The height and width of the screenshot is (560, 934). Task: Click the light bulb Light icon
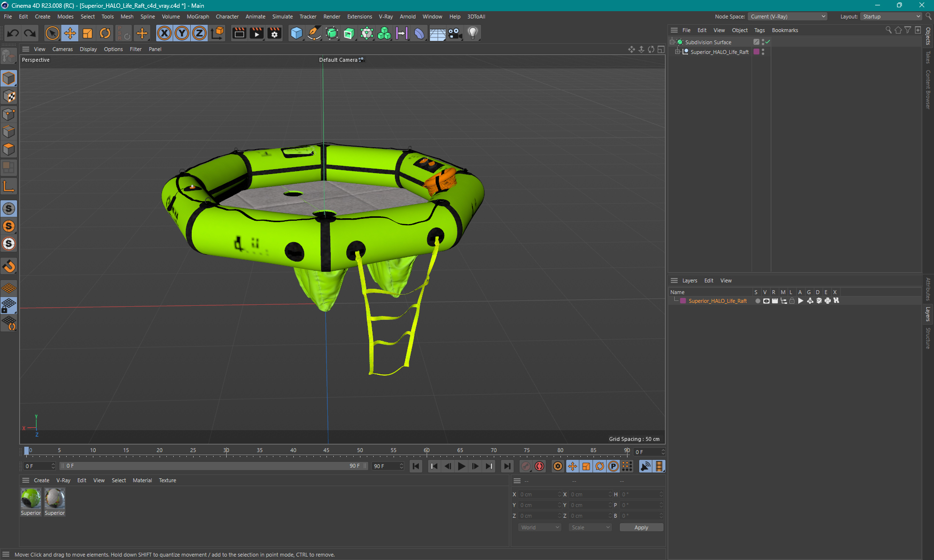click(x=473, y=33)
